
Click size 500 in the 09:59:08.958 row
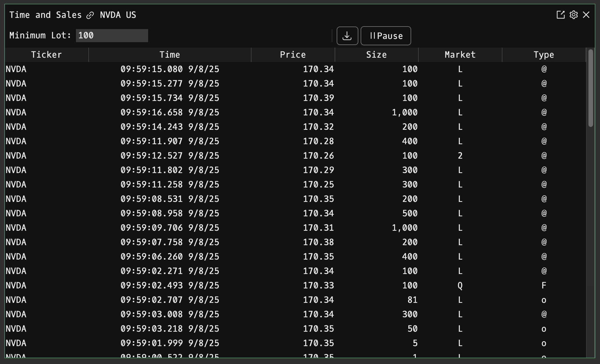pos(410,213)
